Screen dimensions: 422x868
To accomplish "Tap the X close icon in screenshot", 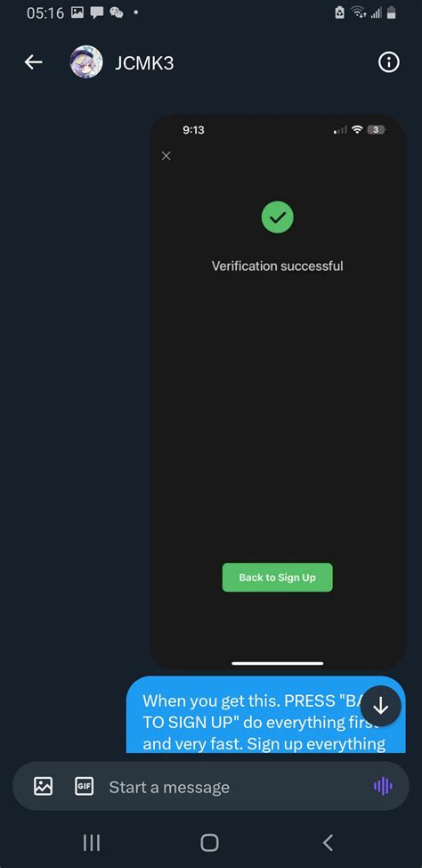I will 166,156.
